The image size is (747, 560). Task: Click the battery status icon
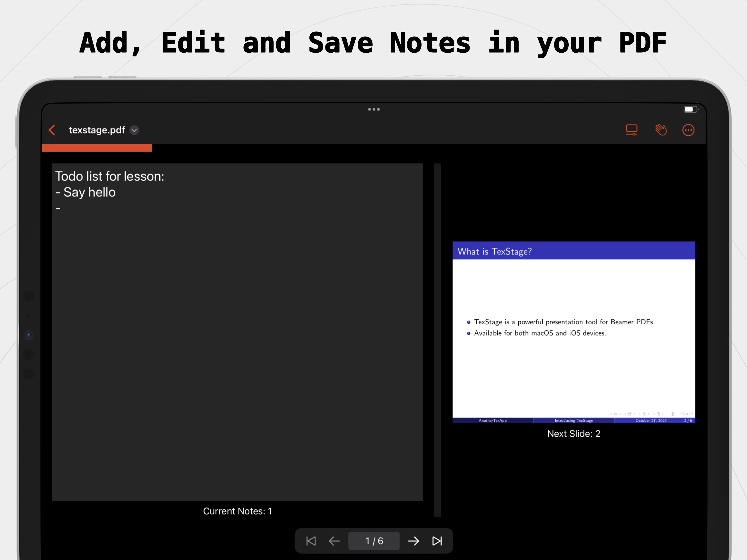(x=691, y=109)
